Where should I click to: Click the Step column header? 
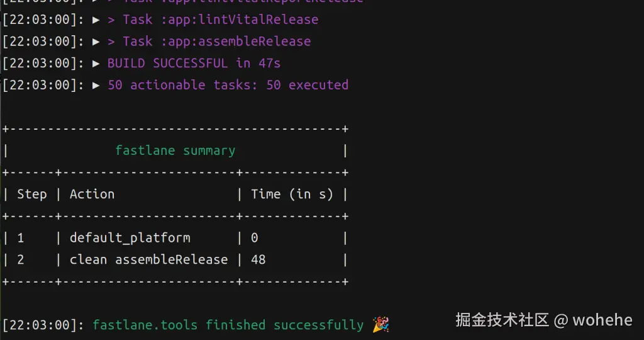[31, 194]
